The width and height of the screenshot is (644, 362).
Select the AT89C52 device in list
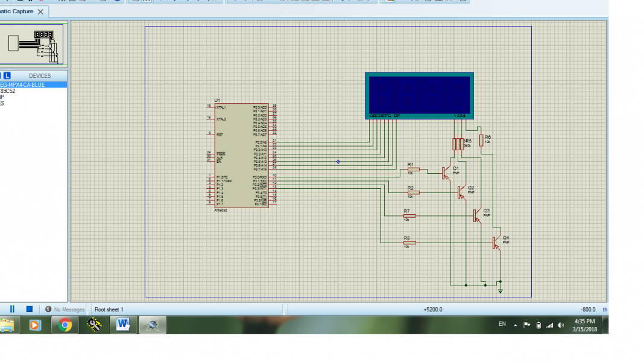[x=7, y=91]
